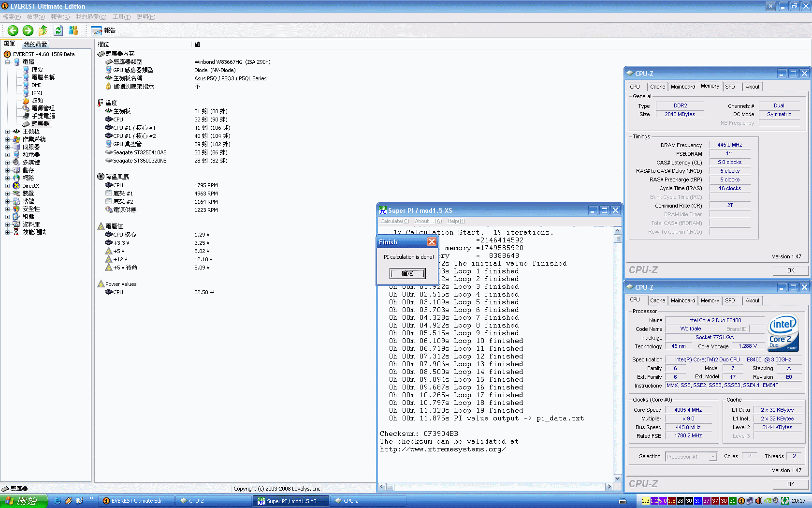Open the 工具(T) tools menu
The image size is (812, 508).
(x=121, y=17)
